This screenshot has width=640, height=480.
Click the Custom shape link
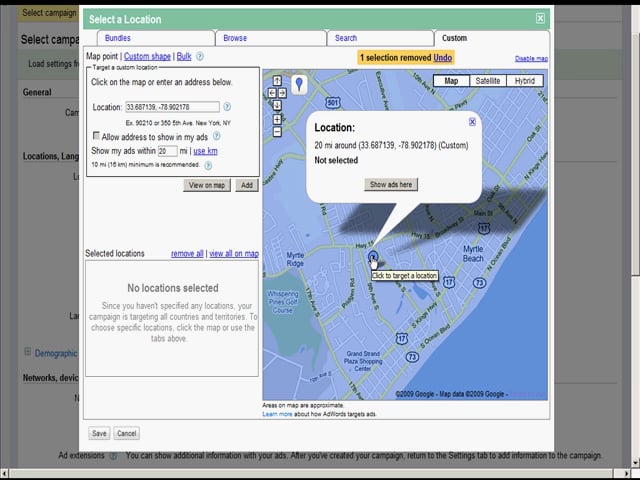pyautogui.click(x=146, y=57)
